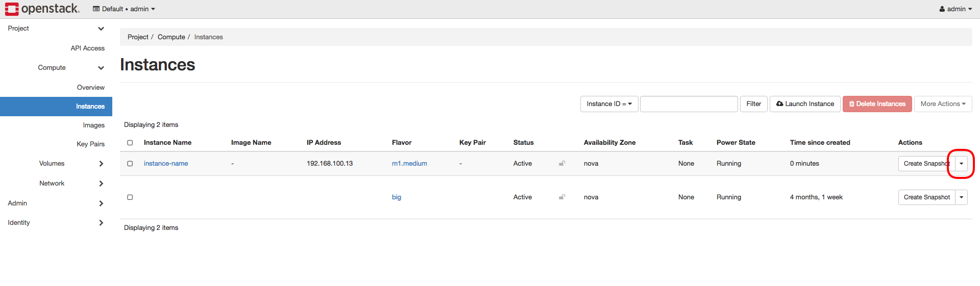Click the OpenStack logo
The width and height of the screenshot is (980, 286).
(x=42, y=9)
